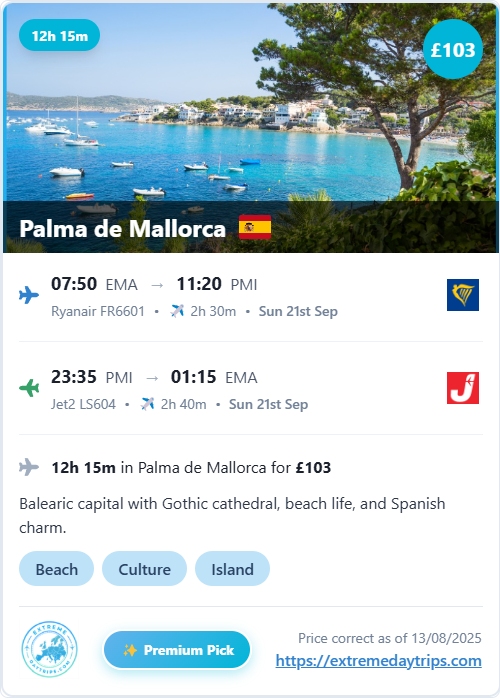Click the Ryanair FR6601 flight number

(98, 311)
